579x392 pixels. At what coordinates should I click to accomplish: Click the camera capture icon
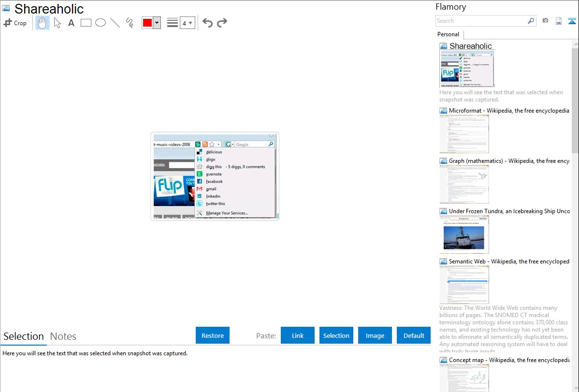(x=545, y=21)
